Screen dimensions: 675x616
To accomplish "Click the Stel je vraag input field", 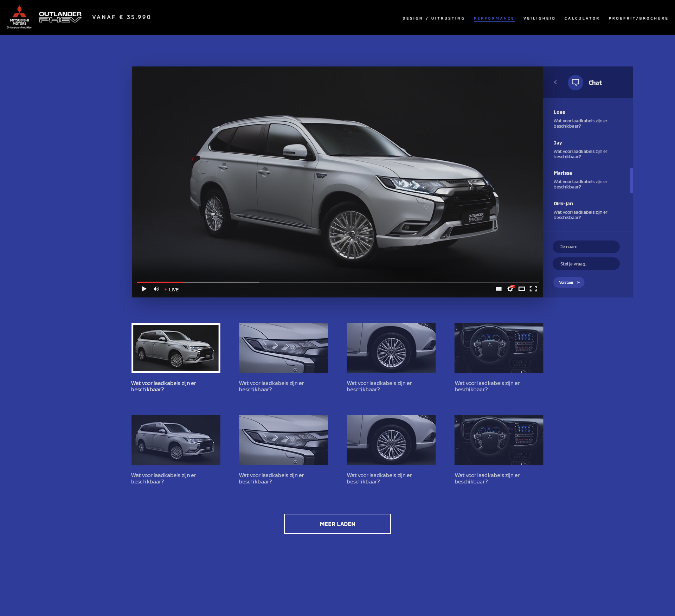I will tap(586, 264).
